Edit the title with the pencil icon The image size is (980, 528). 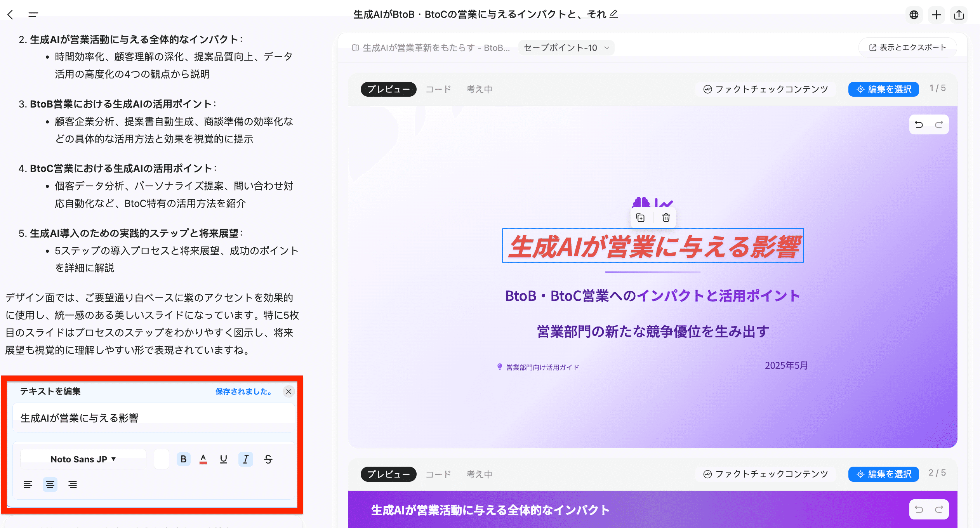coord(614,14)
